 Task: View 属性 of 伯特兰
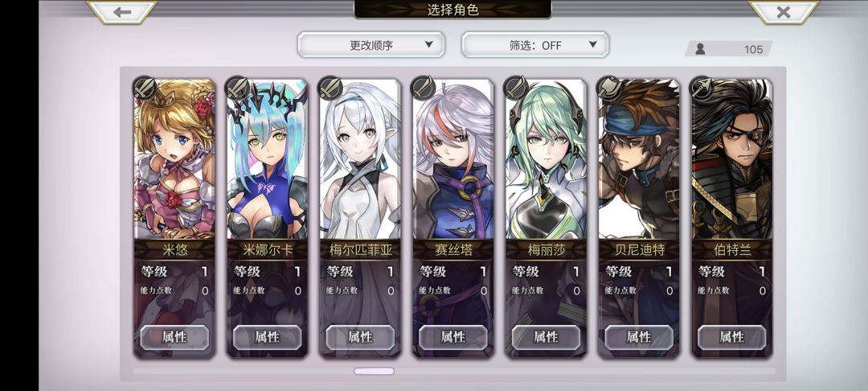pos(732,337)
